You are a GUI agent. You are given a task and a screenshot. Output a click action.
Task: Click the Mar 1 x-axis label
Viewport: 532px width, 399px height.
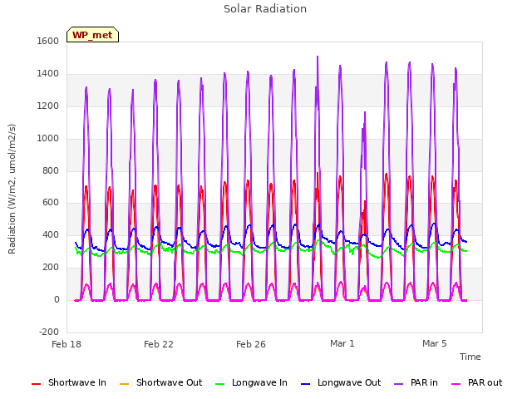coord(342,343)
